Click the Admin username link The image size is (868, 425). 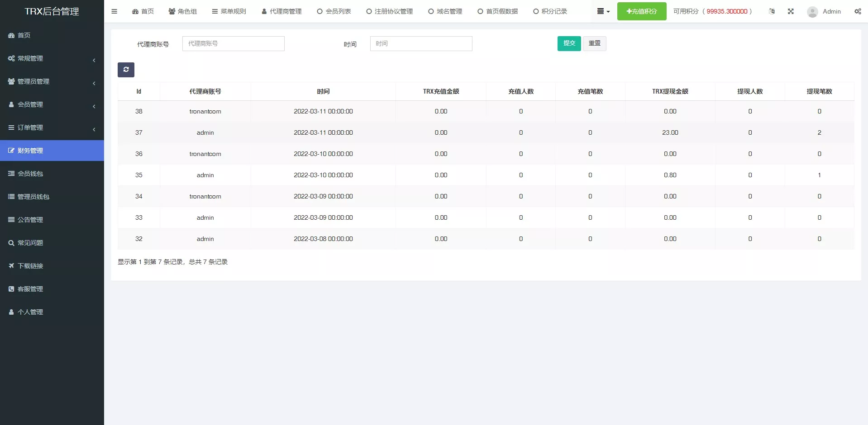click(832, 11)
